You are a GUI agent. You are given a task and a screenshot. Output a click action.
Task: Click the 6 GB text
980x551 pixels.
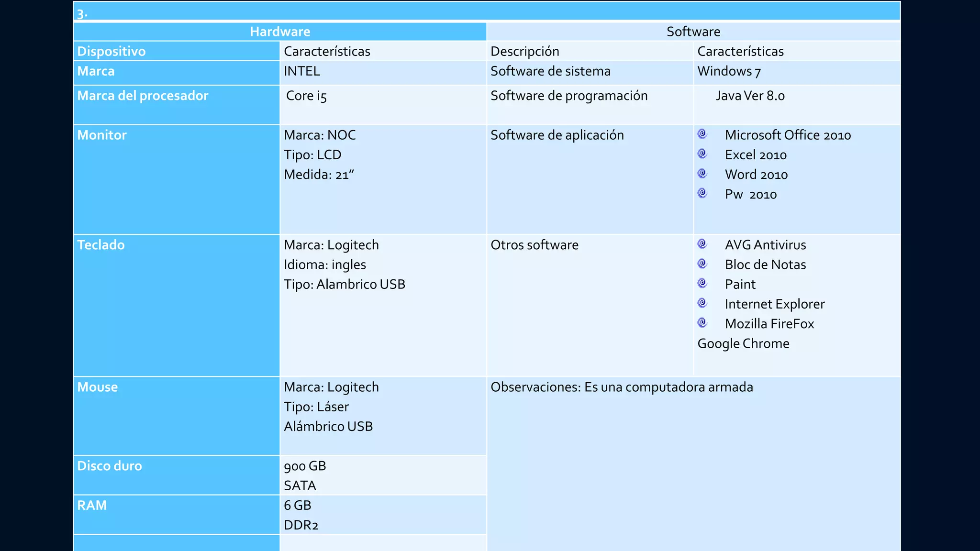tap(298, 505)
